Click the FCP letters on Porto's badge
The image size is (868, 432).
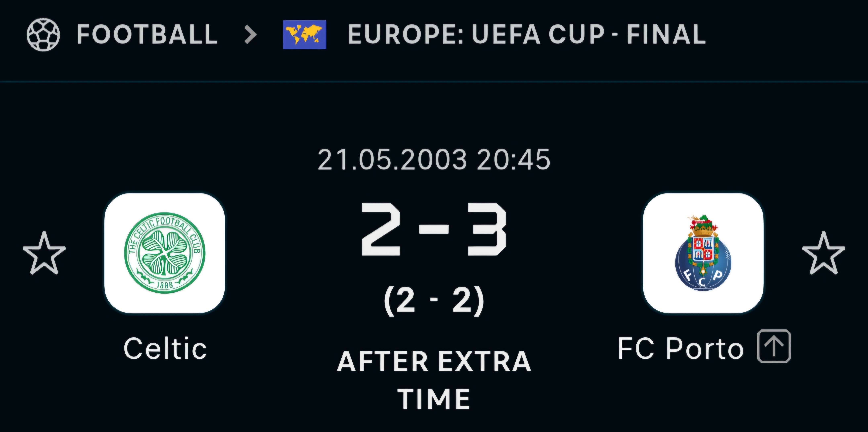click(703, 278)
